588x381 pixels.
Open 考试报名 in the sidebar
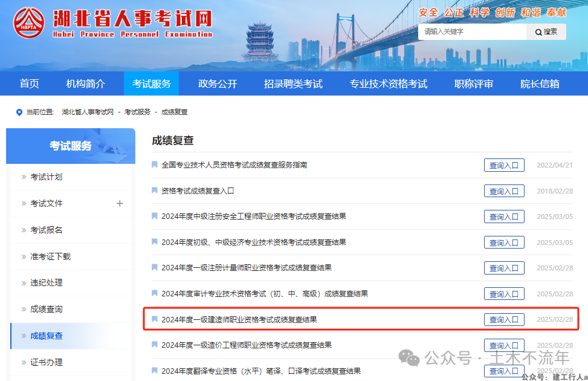click(x=46, y=230)
